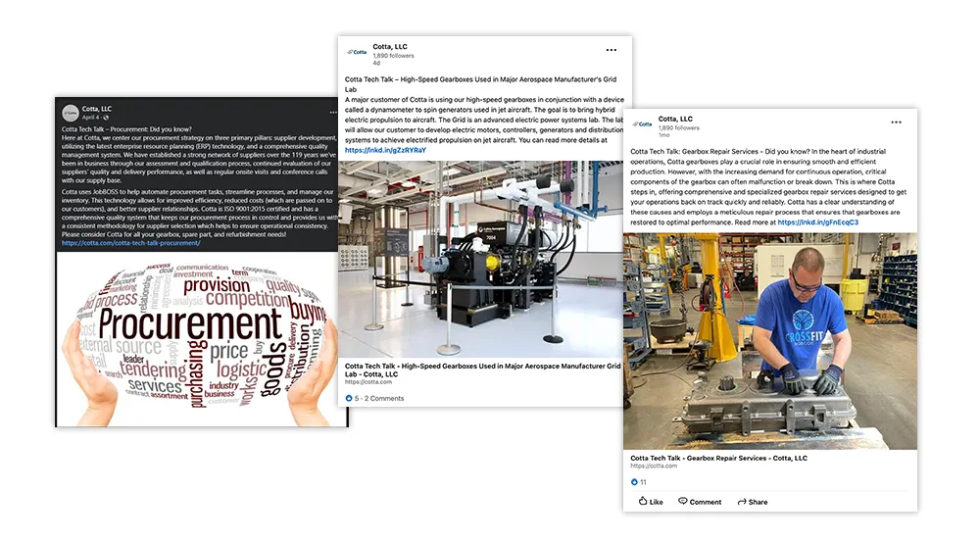Open the cotta.com/cotta-tech-talk-procurement link

pos(130,243)
